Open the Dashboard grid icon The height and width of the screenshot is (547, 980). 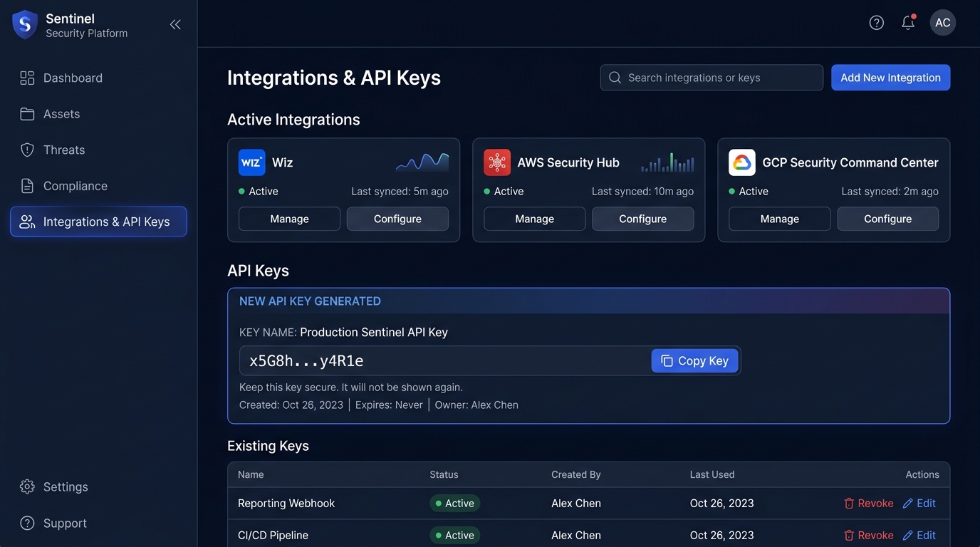[27, 78]
